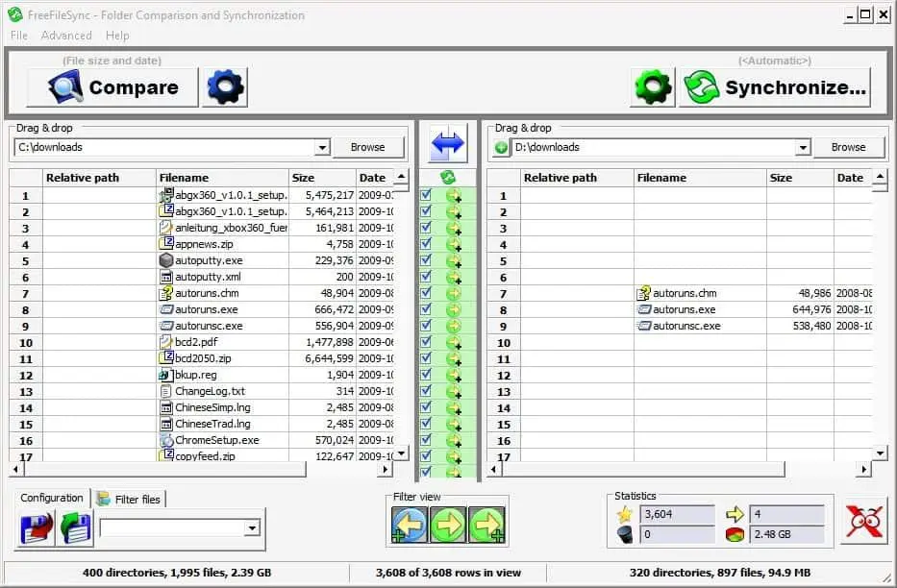Click the ChromeSetup.exe file icon
The image size is (897, 588).
pos(166,440)
